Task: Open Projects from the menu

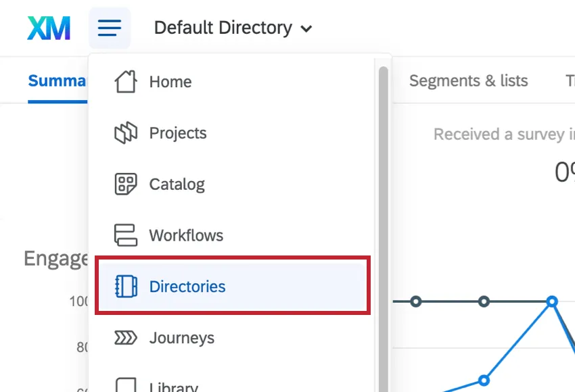Action: coord(178,133)
